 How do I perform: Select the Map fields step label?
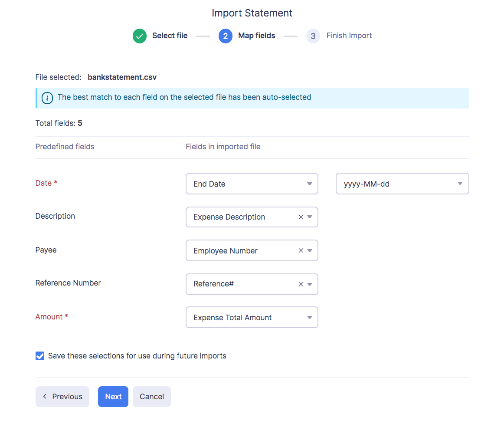[x=256, y=36]
